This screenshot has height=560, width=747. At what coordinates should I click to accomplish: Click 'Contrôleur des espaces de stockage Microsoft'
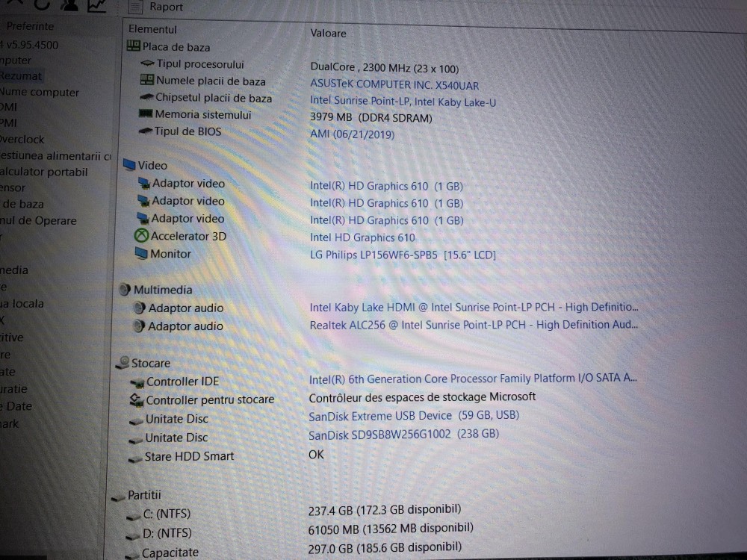click(423, 397)
